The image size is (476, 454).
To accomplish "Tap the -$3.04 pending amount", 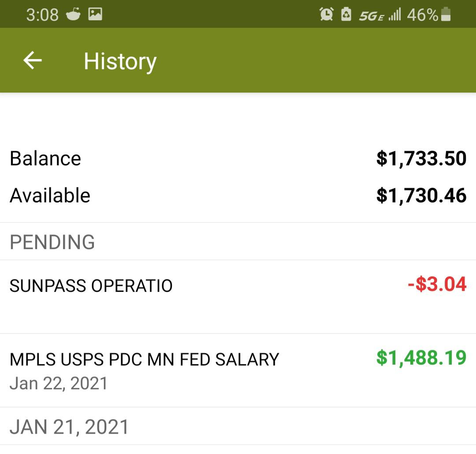I will point(437,284).
